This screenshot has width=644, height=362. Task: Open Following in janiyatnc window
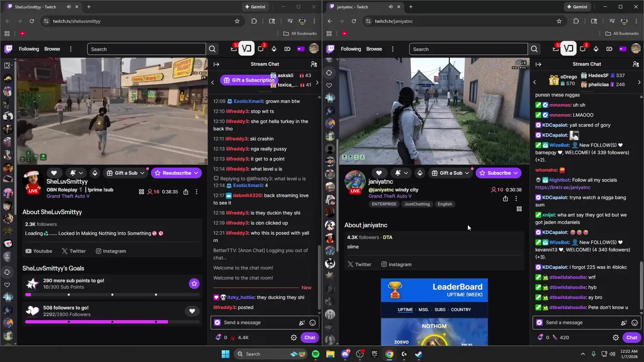point(351,49)
